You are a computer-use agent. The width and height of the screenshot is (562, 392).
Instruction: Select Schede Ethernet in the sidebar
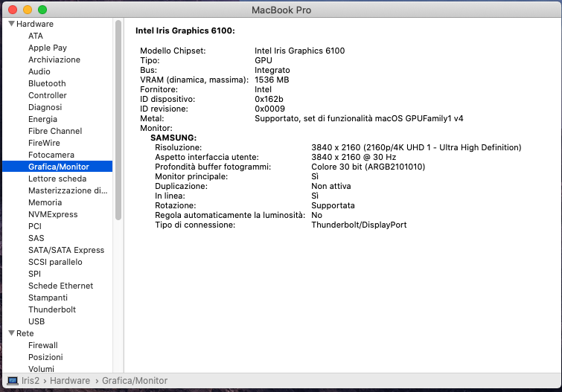tap(60, 286)
